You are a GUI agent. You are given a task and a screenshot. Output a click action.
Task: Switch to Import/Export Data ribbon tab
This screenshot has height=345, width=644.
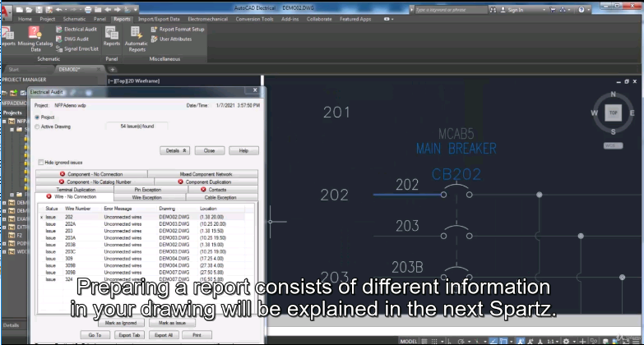[x=159, y=19]
